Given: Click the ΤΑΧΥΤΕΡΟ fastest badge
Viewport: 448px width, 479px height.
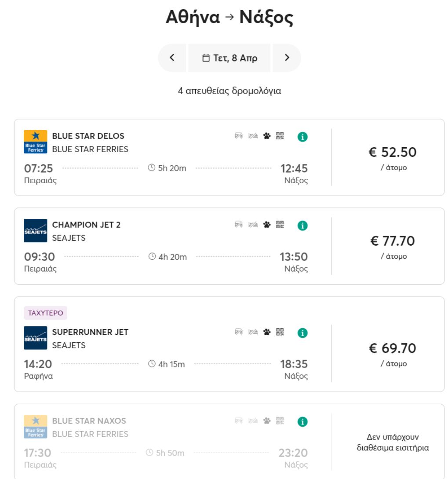Looking at the screenshot, I should [45, 313].
